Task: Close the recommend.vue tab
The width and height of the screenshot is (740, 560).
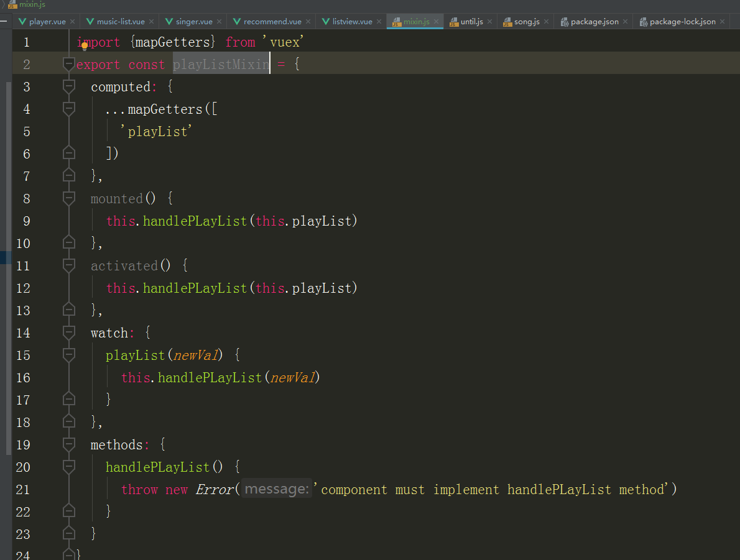Action: click(308, 22)
